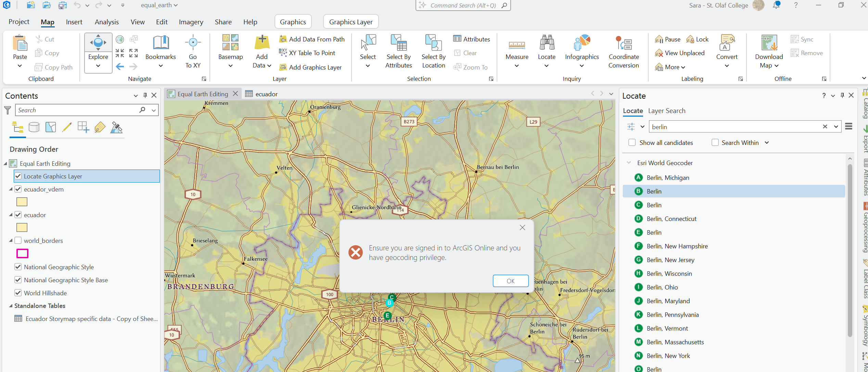Collapse the Equal Earth Editing map

[5, 164]
